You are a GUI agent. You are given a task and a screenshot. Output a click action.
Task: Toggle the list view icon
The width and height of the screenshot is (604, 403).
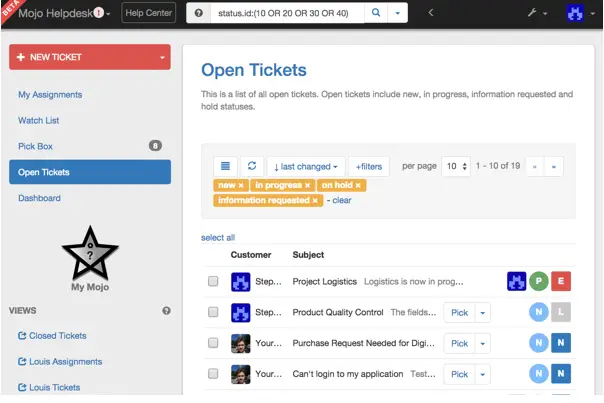point(225,166)
